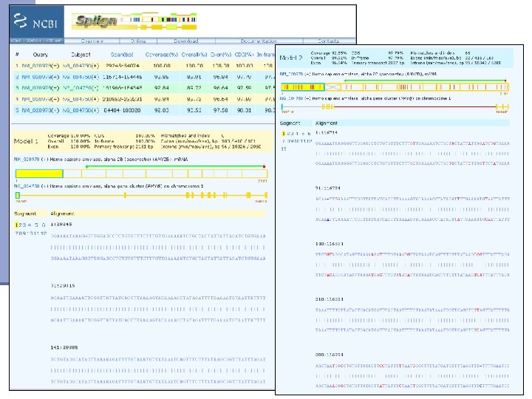Open the Download tab
Viewport: 532px width, 399px height.
pyautogui.click(x=186, y=41)
